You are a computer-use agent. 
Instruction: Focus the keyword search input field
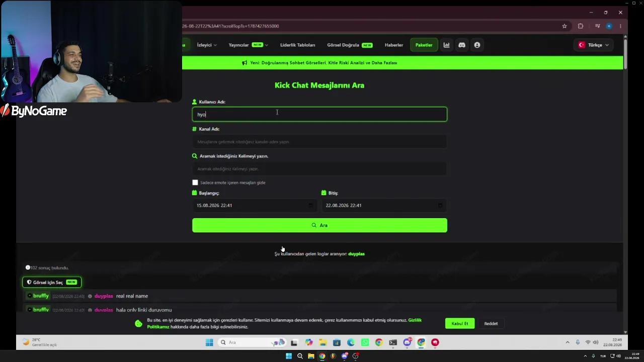point(319,169)
